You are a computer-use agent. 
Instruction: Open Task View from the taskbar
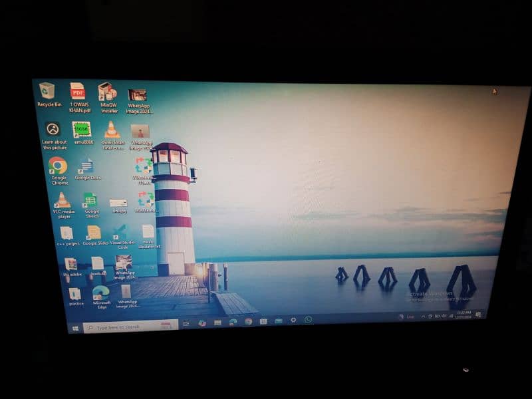(x=186, y=324)
